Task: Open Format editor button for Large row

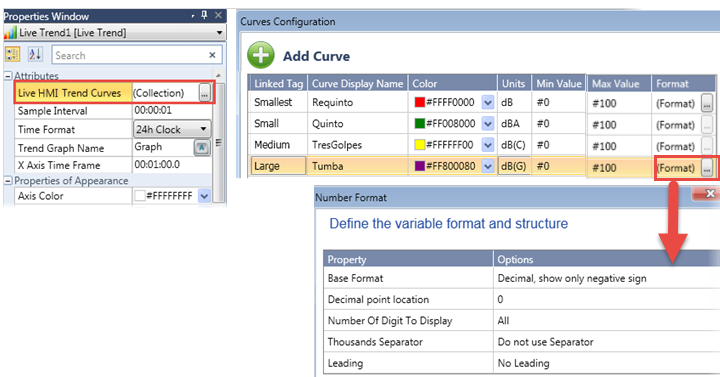Action: point(707,168)
